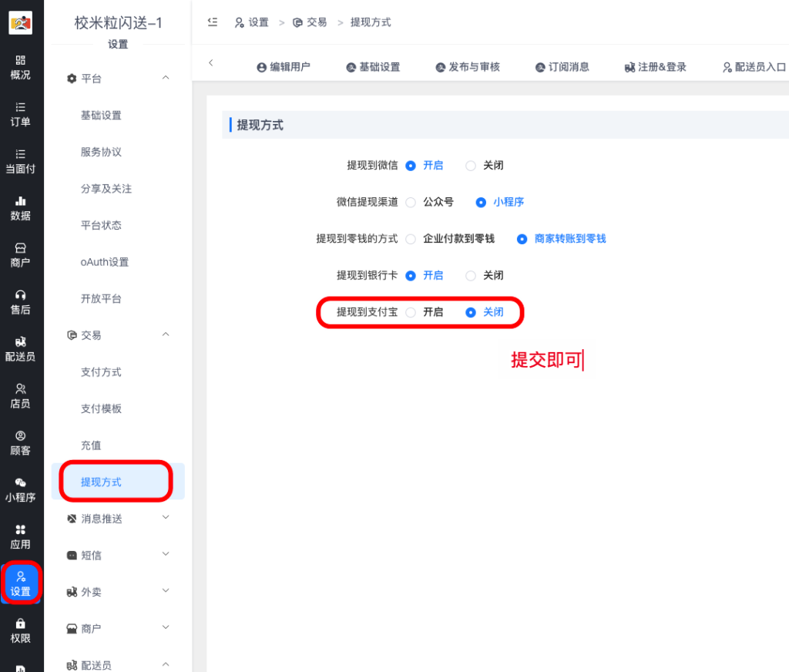Click the 订单 orders sidebar icon

[21, 107]
